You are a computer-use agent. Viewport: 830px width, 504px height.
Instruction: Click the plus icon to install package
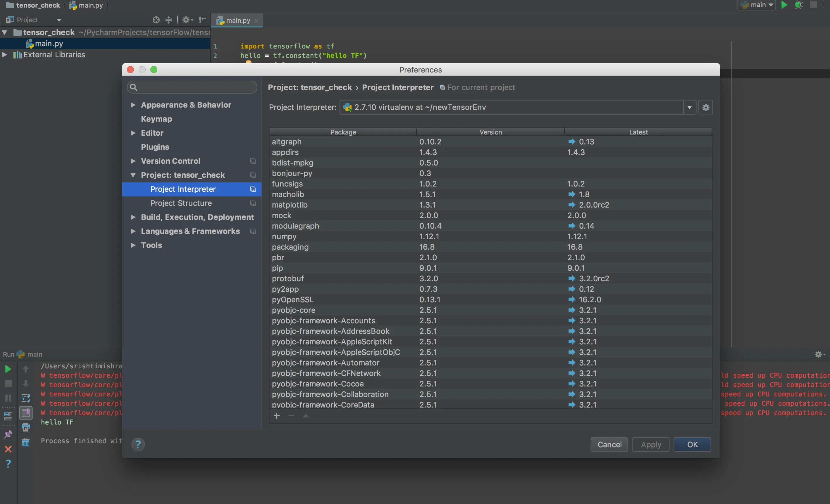(277, 416)
